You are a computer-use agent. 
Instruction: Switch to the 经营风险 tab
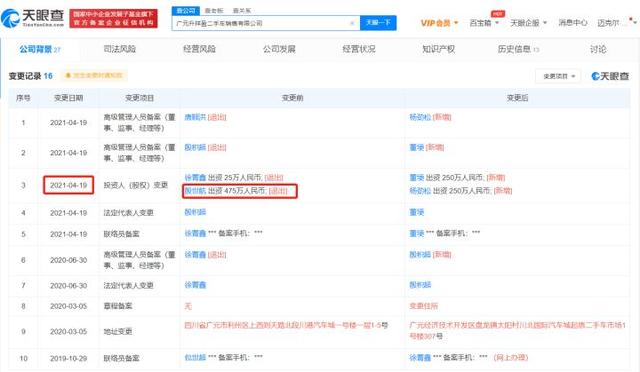tap(199, 49)
